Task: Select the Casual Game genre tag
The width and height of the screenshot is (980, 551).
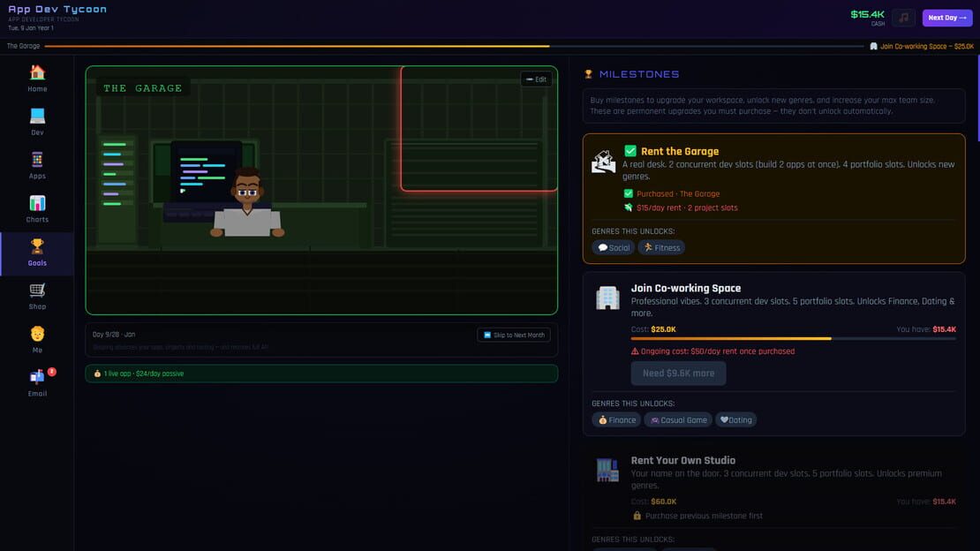Action: tap(678, 420)
